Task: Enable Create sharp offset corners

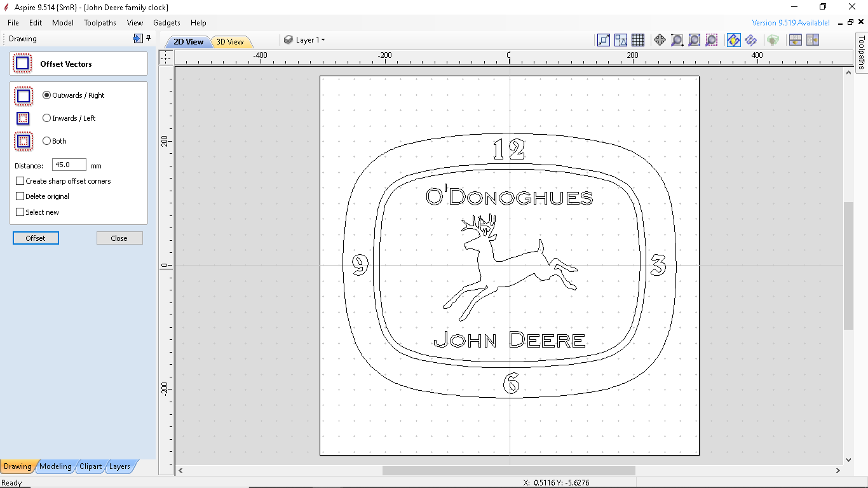Action: 20,180
